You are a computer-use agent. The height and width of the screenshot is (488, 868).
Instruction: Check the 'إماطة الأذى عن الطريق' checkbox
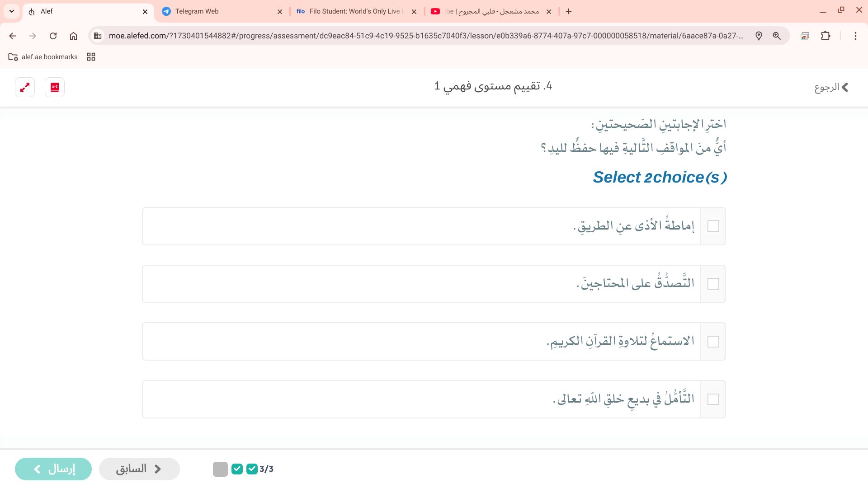tap(713, 226)
